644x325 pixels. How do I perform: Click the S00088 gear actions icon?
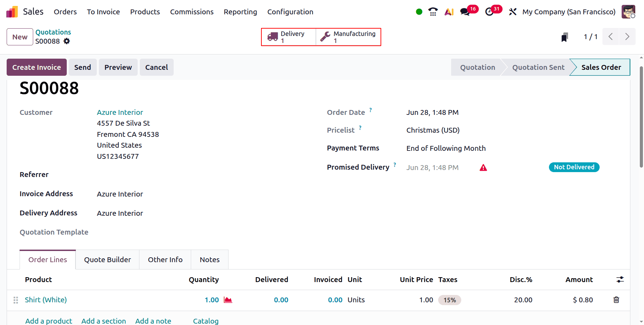pos(67,41)
